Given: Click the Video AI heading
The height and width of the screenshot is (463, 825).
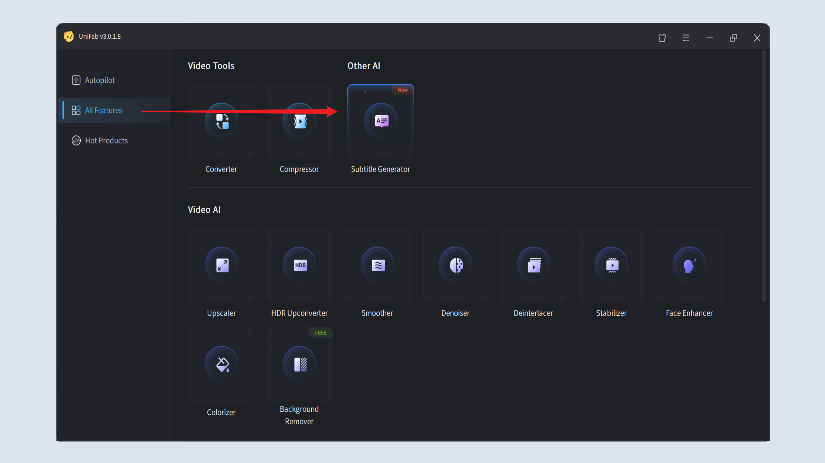Looking at the screenshot, I should [x=204, y=210].
